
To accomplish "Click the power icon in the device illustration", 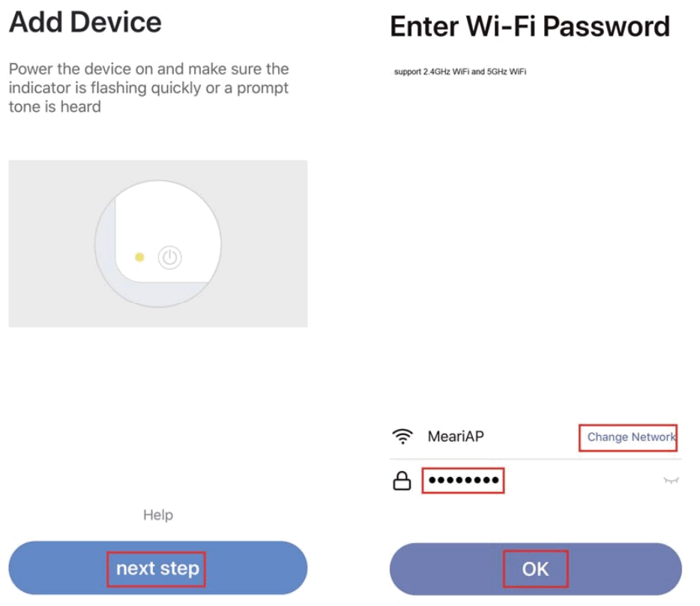I will pyautogui.click(x=170, y=258).
